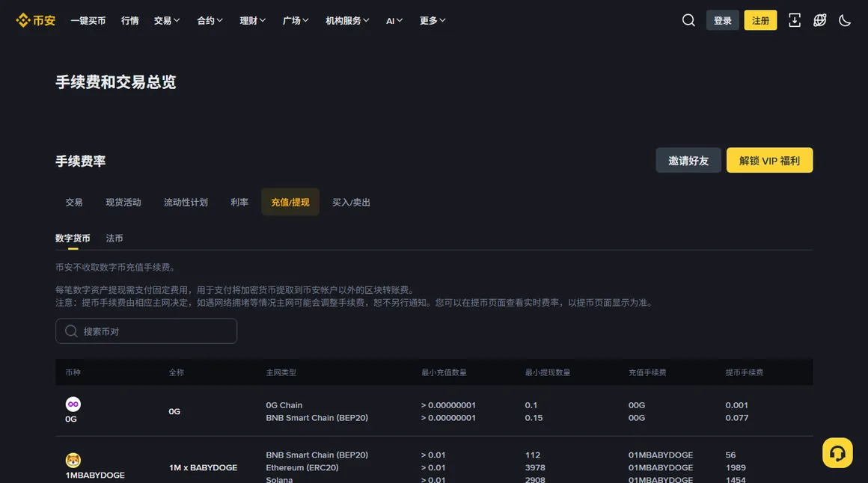Image resolution: width=868 pixels, height=483 pixels.
Task: Click withdrawal fee value 1989
Action: pyautogui.click(x=736, y=467)
